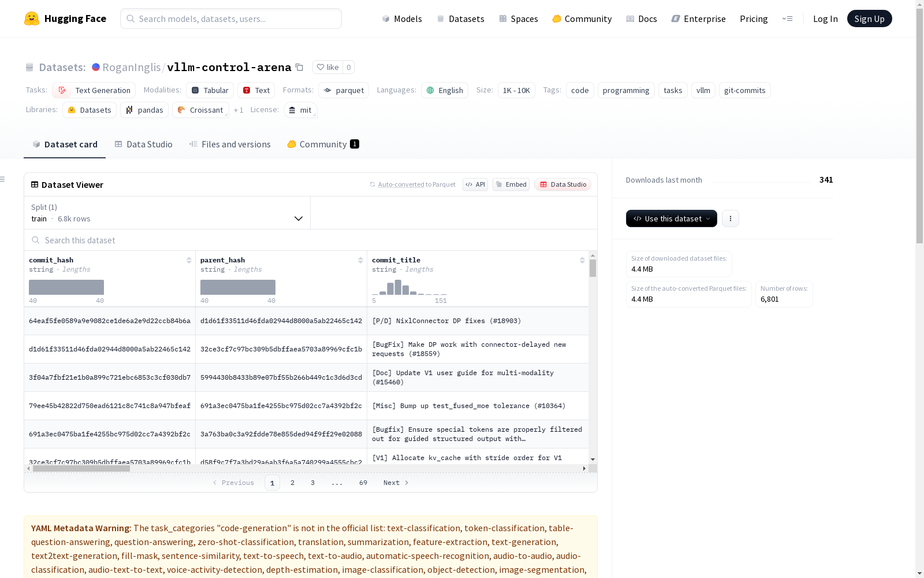Go to page 2 of the table
This screenshot has width=924, height=578.
[x=292, y=483]
